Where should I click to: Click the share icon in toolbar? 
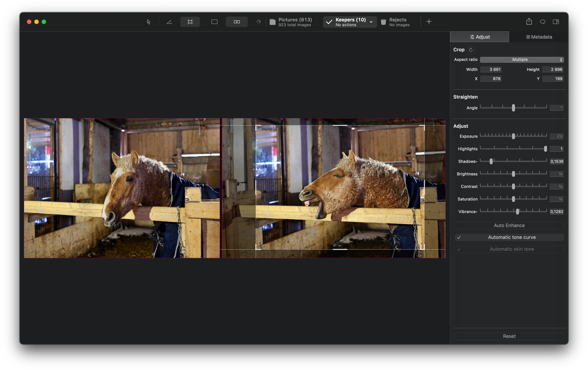529,22
